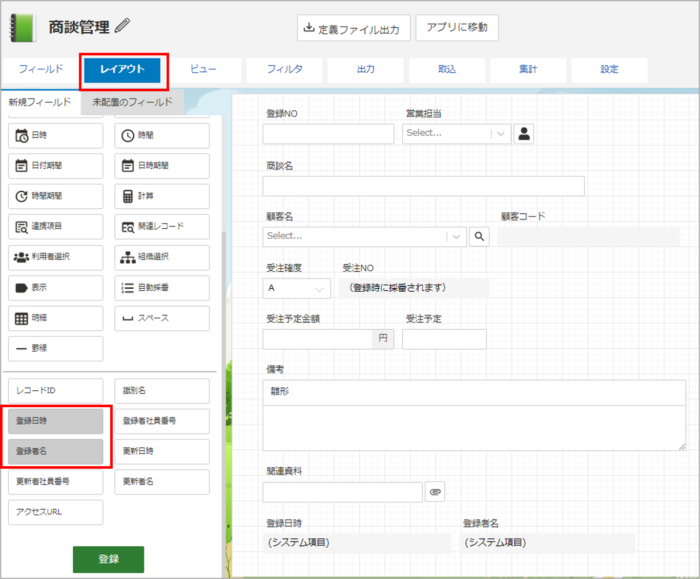This screenshot has width=700, height=579.
Task: Click the 登録日時 (システム項目) layout field
Action: pyautogui.click(x=357, y=543)
